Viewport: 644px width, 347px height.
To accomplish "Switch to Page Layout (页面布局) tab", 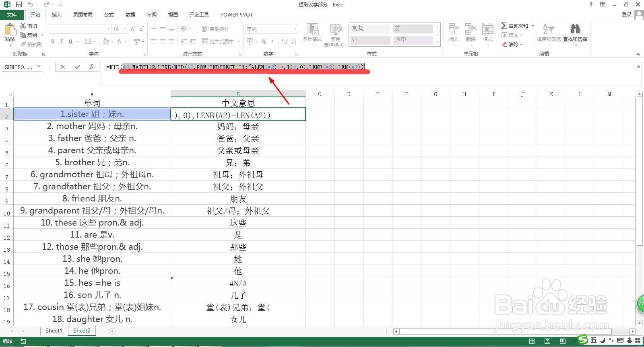I will click(x=83, y=14).
